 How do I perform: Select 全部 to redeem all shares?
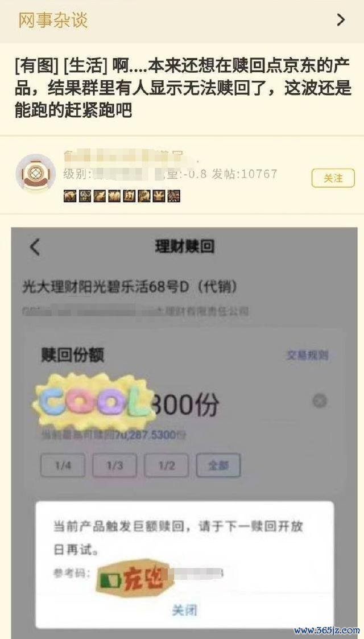(218, 465)
